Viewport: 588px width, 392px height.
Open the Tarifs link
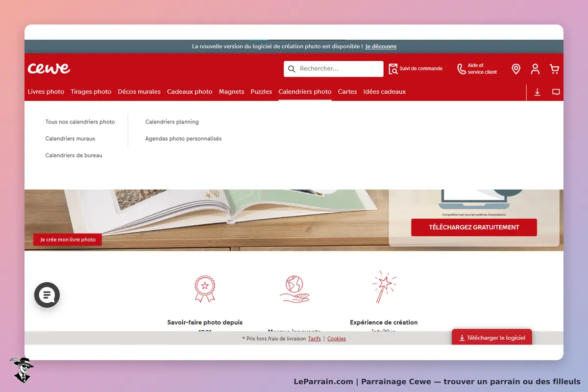point(315,339)
